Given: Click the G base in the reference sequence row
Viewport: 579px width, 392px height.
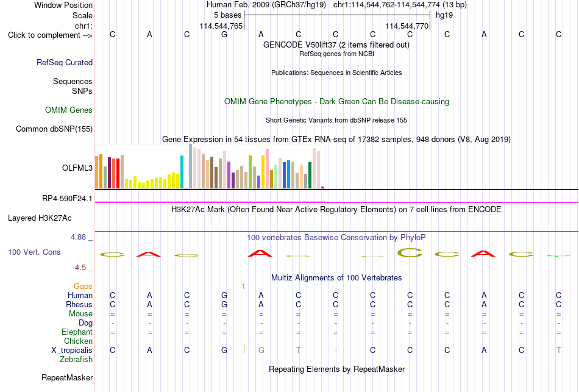Looking at the screenshot, I should coord(224,35).
